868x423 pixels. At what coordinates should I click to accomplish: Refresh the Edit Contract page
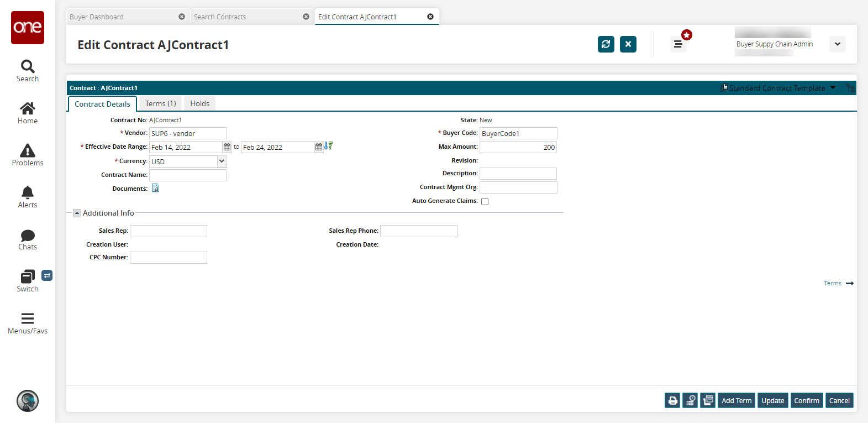[606, 44]
